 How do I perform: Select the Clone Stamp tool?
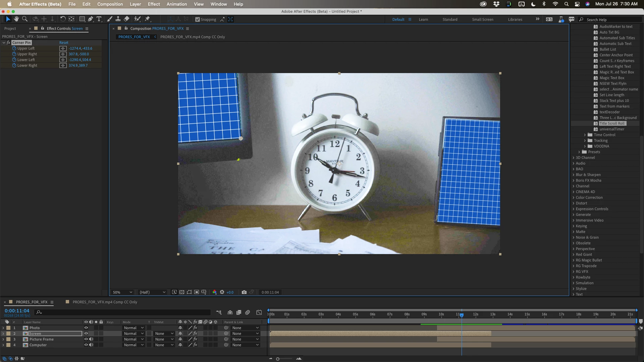pos(118,19)
